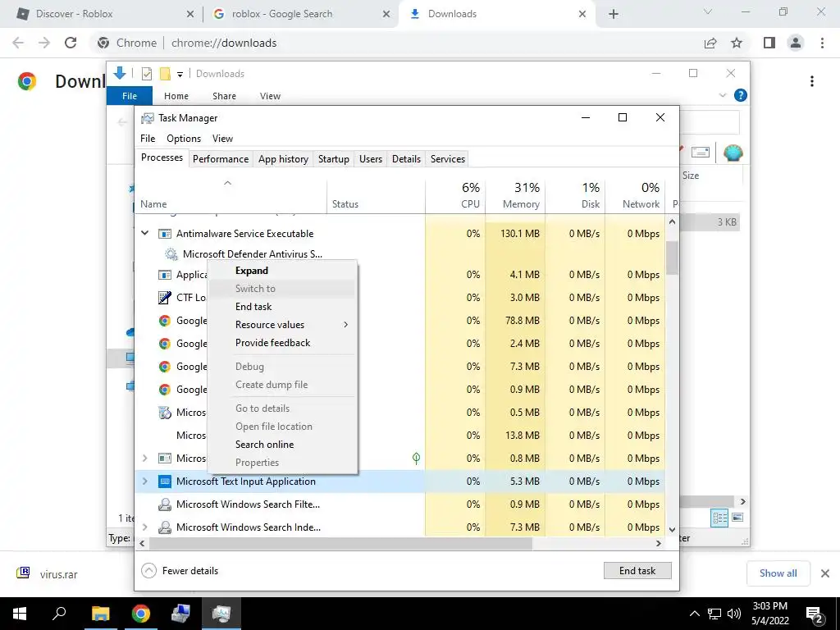Switch to the Performance tab

pos(221,159)
